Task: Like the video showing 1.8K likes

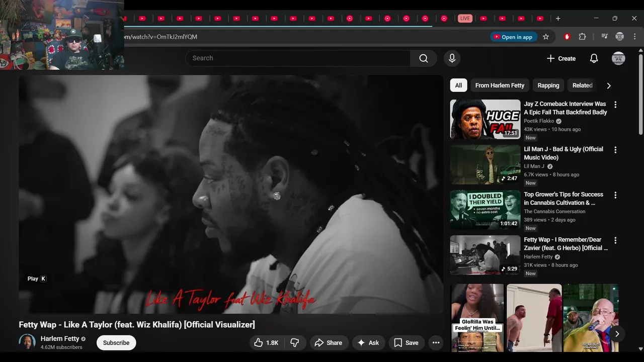Action: pos(266,343)
